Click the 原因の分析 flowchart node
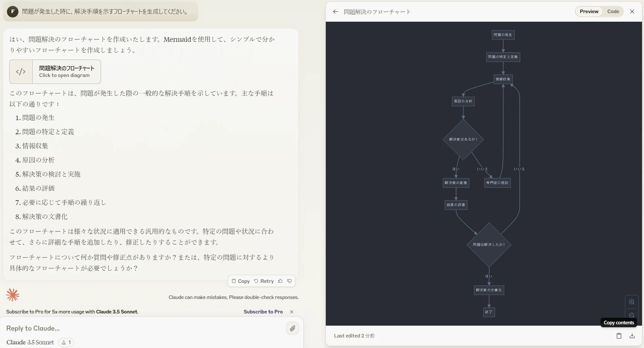The width and height of the screenshot is (644, 348). [463, 101]
